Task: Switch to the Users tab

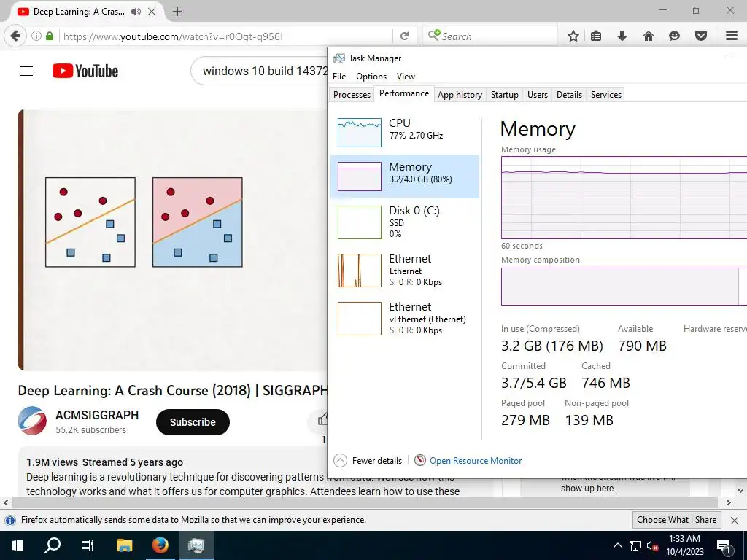Action: [538, 94]
